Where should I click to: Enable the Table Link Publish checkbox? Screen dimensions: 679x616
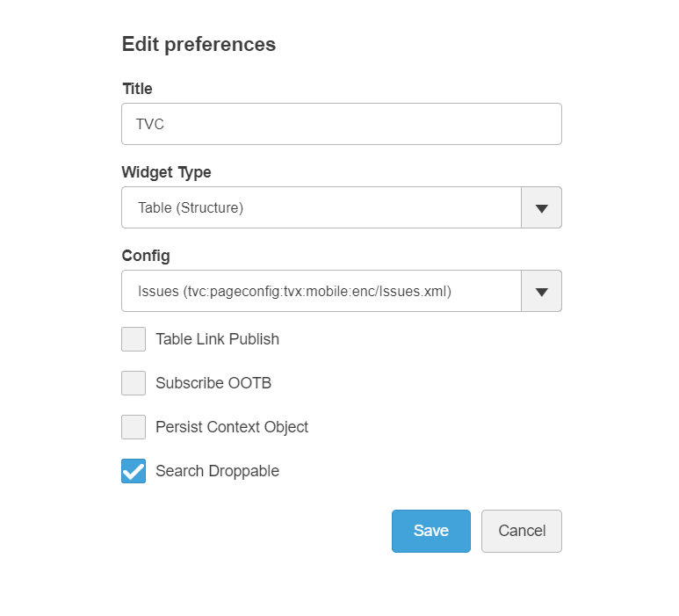[x=134, y=339]
